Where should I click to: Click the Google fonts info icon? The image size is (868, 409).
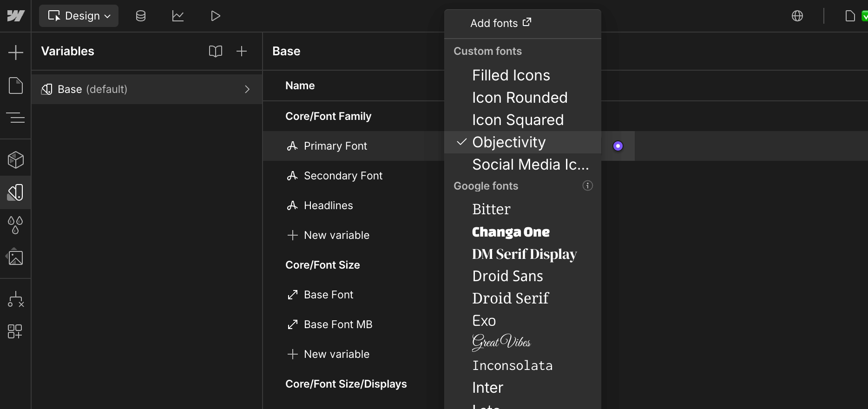click(x=587, y=186)
